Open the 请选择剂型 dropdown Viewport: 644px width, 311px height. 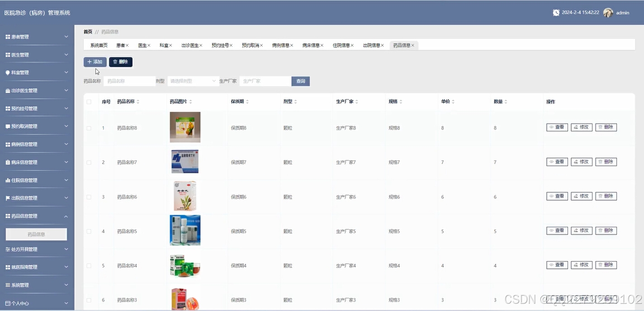[193, 81]
